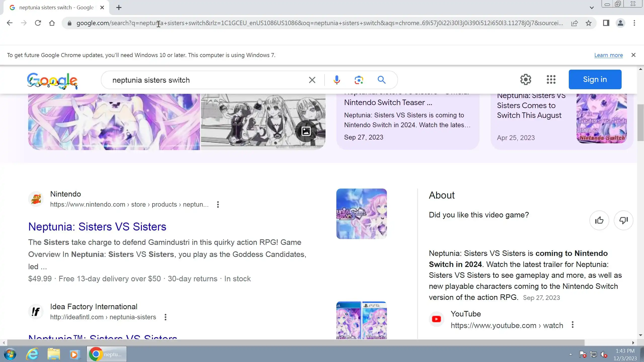The height and width of the screenshot is (362, 644).
Task: Open Google quick settings gear
Action: 526,79
